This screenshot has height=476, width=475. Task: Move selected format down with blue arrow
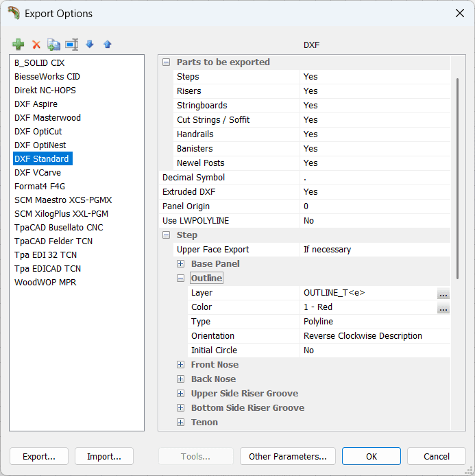click(90, 45)
